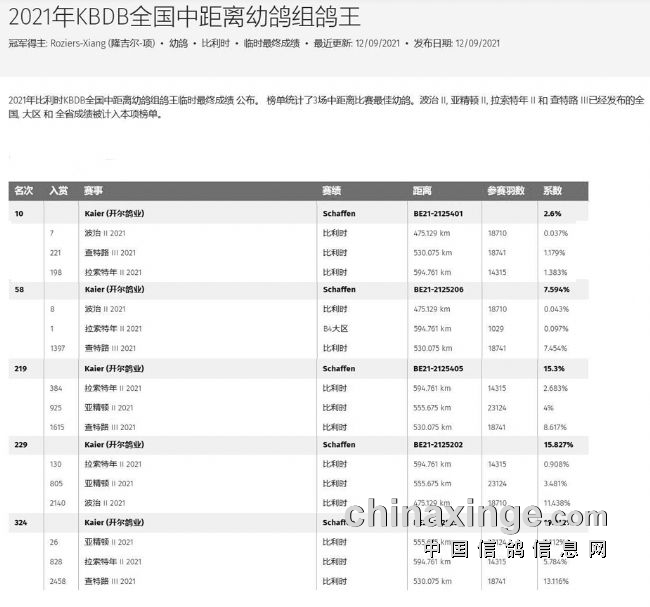Click the coefficient value 0.037%
Viewport: 650px width, 607px height.
(x=556, y=233)
